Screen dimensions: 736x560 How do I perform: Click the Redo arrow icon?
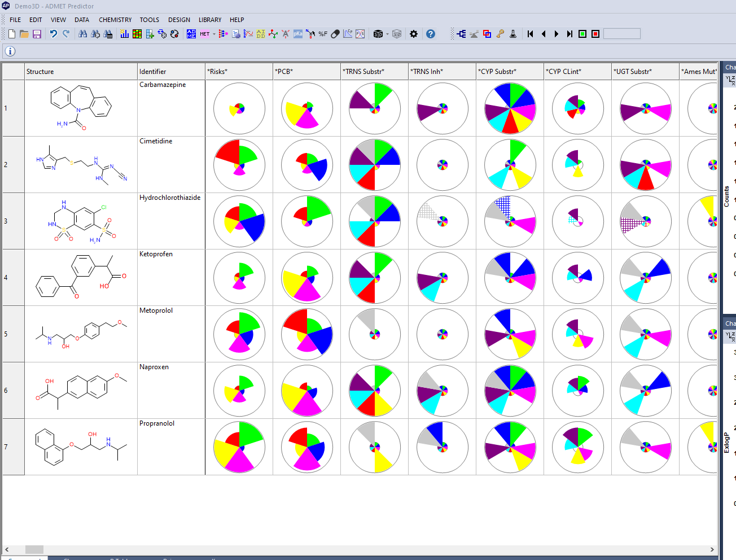(x=66, y=34)
